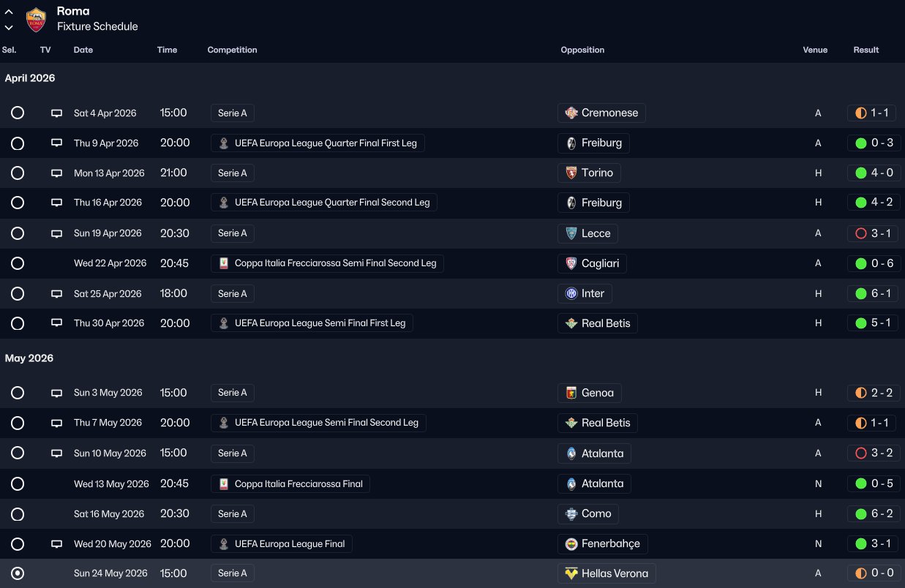Select the Sat 25 Apr Inter fixture radio
Screen dimensions: 905x588
[x=18, y=294]
